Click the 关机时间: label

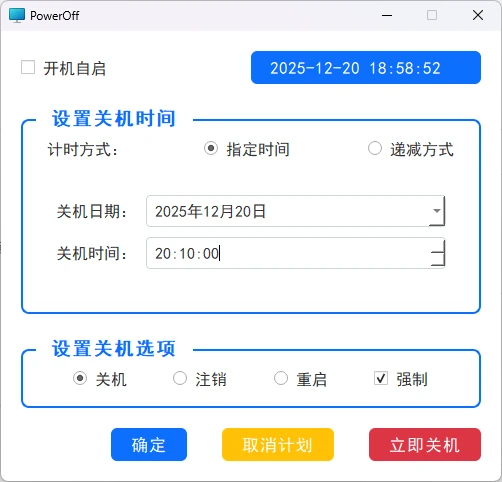pyautogui.click(x=92, y=253)
